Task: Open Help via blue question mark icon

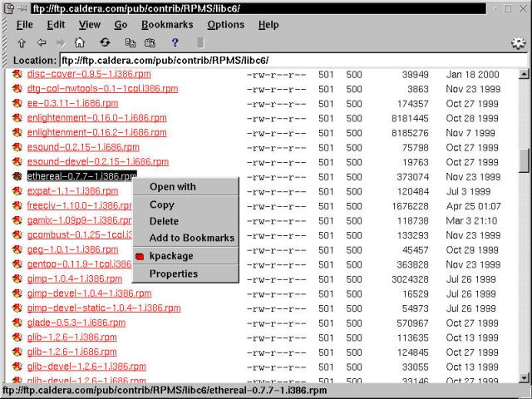Action: [x=175, y=42]
